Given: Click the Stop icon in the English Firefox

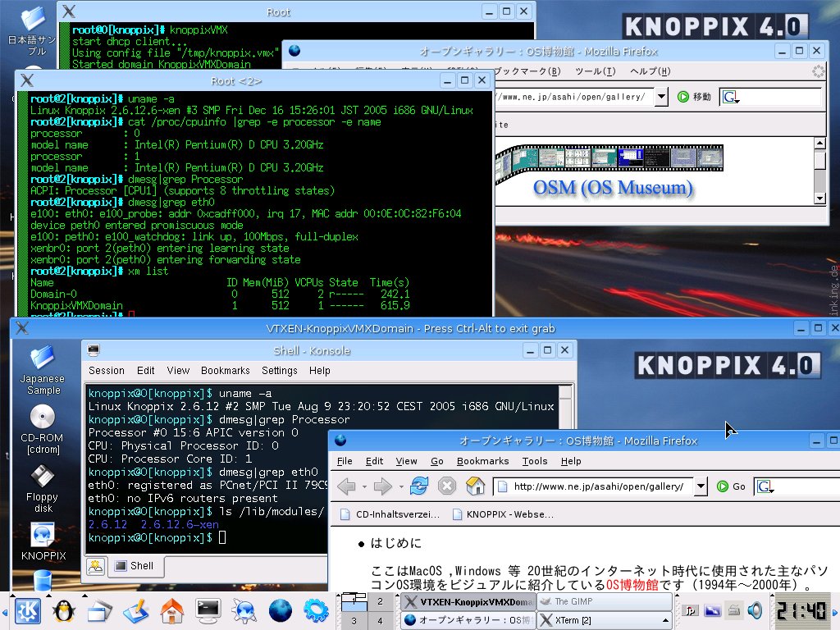Looking at the screenshot, I should 447,486.
